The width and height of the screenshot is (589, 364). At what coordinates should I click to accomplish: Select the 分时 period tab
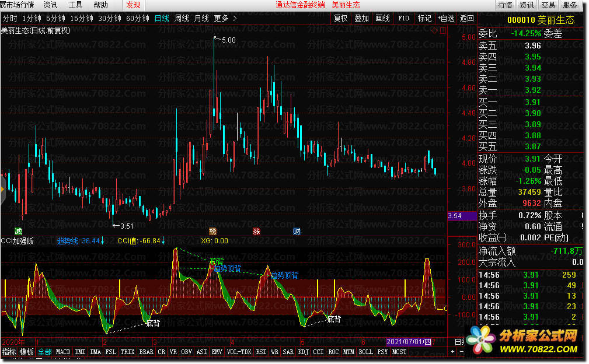click(x=10, y=18)
